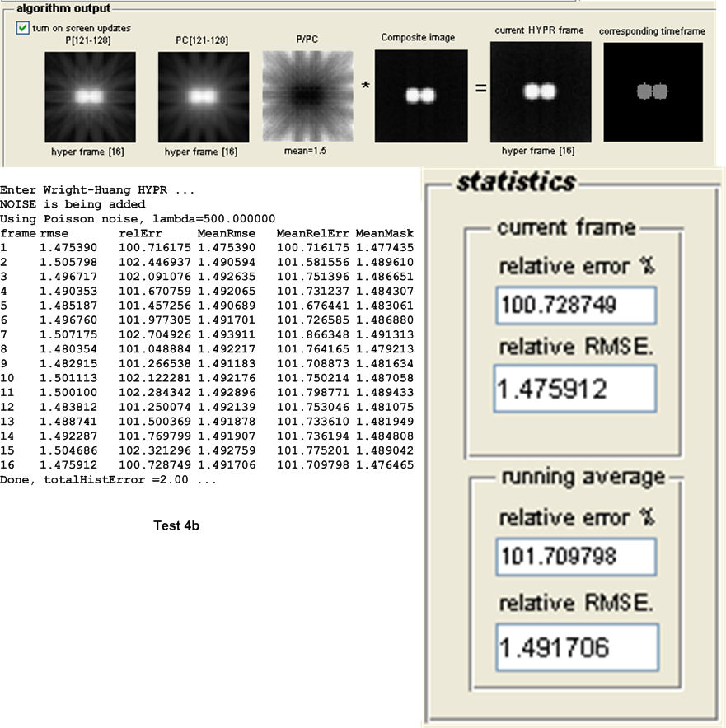This screenshot has width=726, height=728.
Task: Click the 'statistics' panel title
Action: point(516,181)
